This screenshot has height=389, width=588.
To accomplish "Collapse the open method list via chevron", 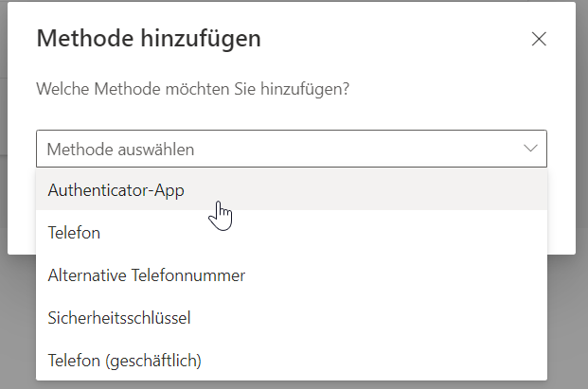I will (530, 149).
